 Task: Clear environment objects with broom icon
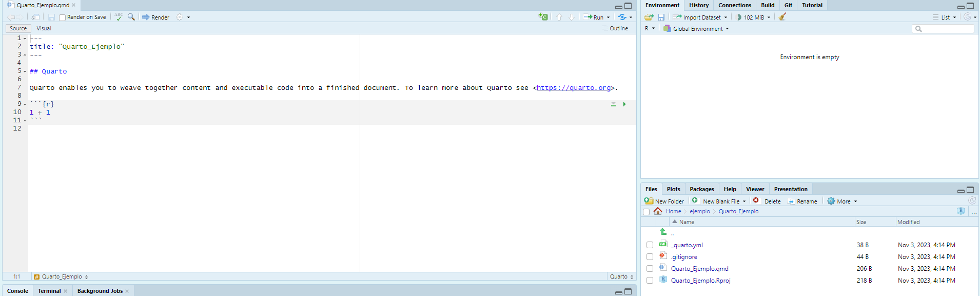pyautogui.click(x=782, y=17)
